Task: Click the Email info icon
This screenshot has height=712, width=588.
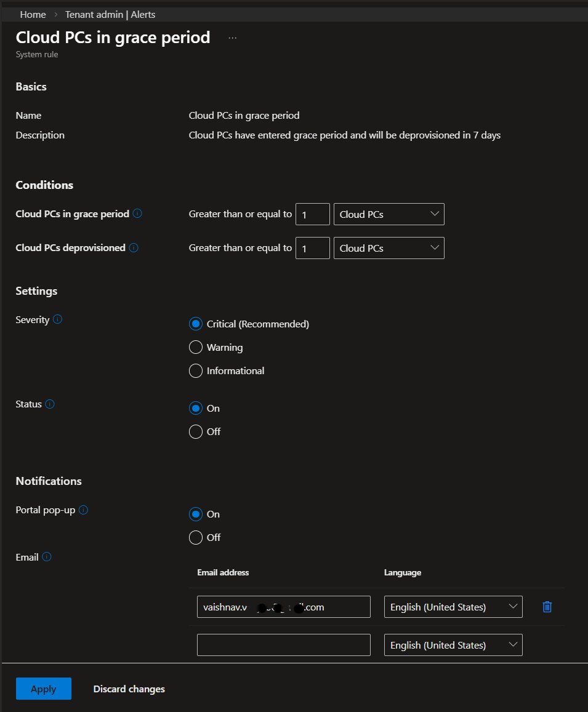Action: click(47, 557)
